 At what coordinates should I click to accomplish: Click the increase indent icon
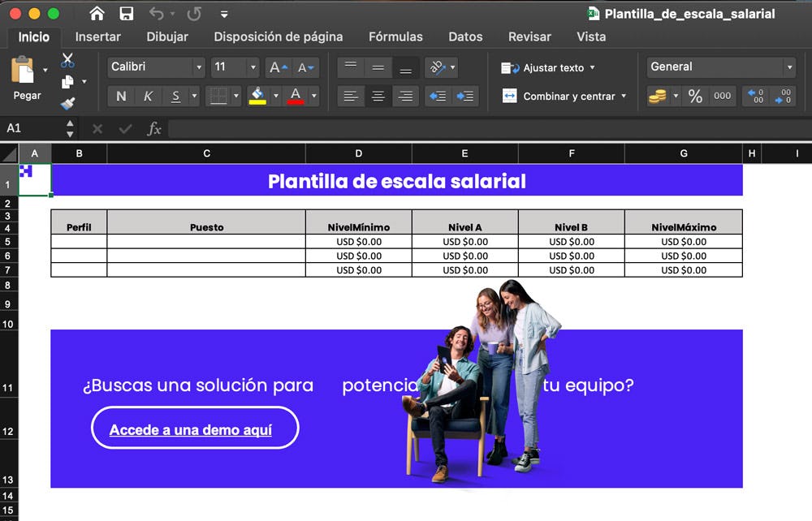465,97
